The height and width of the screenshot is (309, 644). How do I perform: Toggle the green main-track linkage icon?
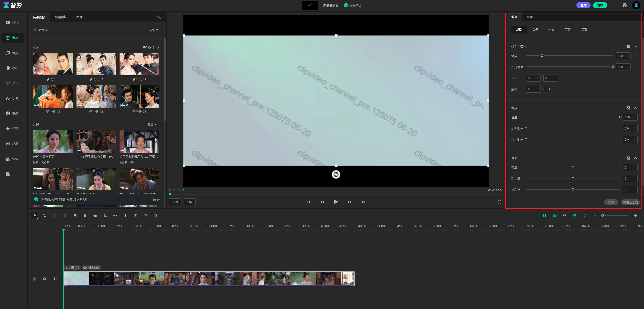pyautogui.click(x=544, y=215)
